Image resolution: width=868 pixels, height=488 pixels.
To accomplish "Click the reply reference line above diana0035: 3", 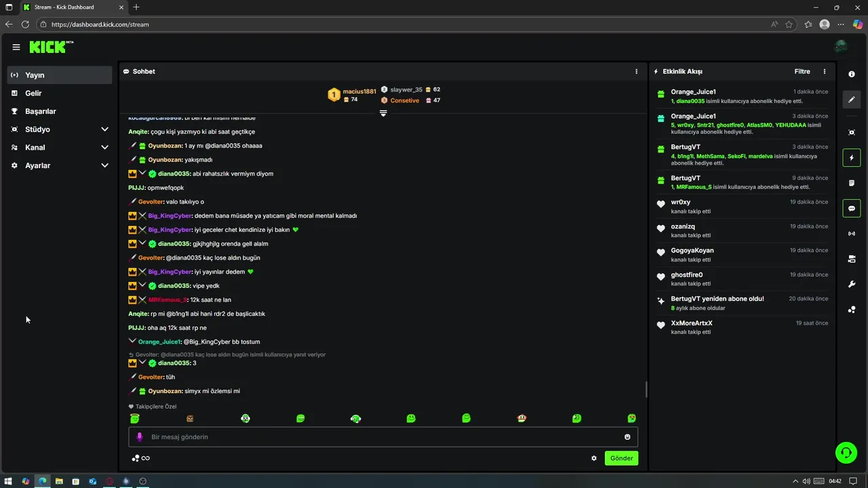I will [x=227, y=354].
